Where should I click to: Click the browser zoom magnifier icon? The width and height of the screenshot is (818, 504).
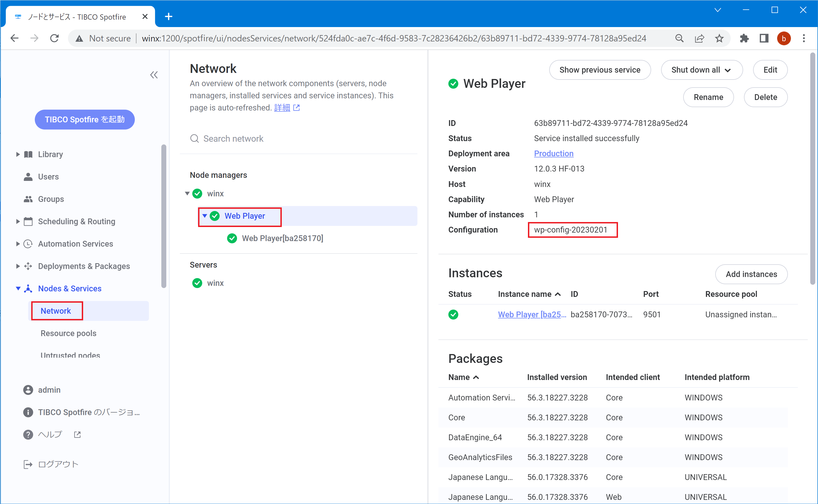tap(679, 38)
